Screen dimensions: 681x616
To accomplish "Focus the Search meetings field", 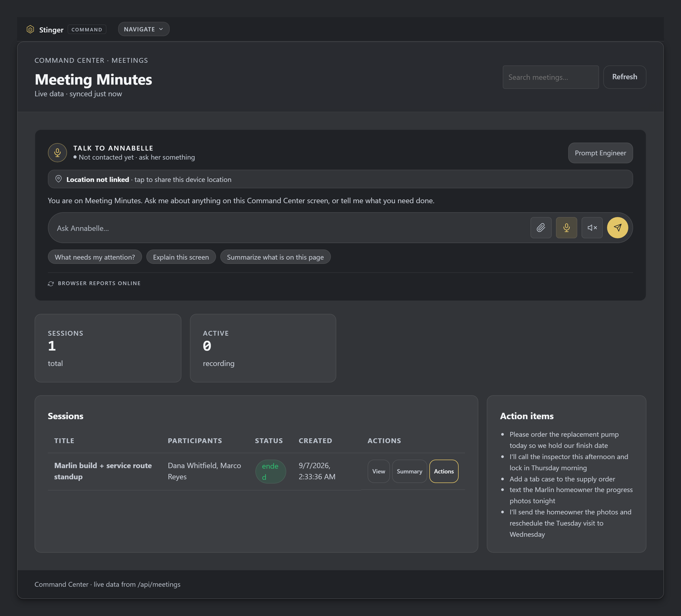I will (x=551, y=77).
